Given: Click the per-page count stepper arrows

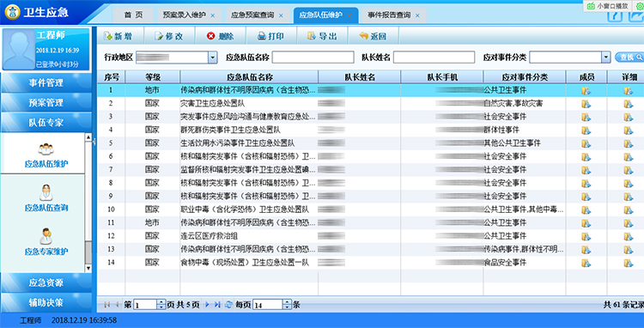Looking at the screenshot, I should (287, 305).
